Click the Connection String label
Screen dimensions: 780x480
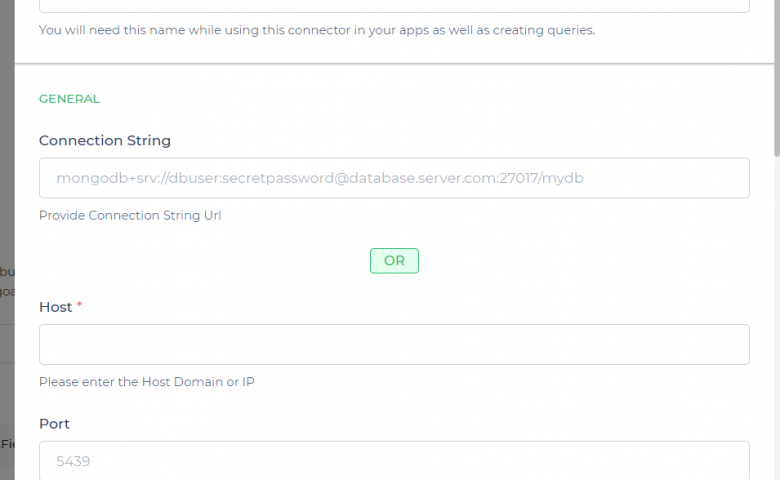coord(105,141)
